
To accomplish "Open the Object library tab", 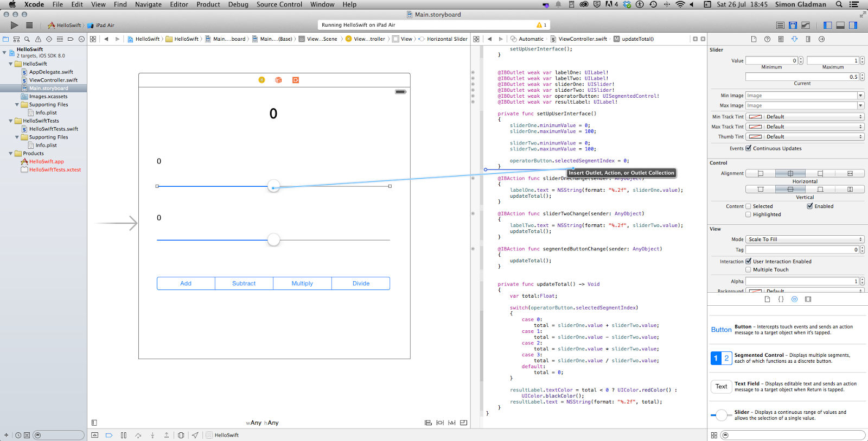I will click(x=794, y=299).
